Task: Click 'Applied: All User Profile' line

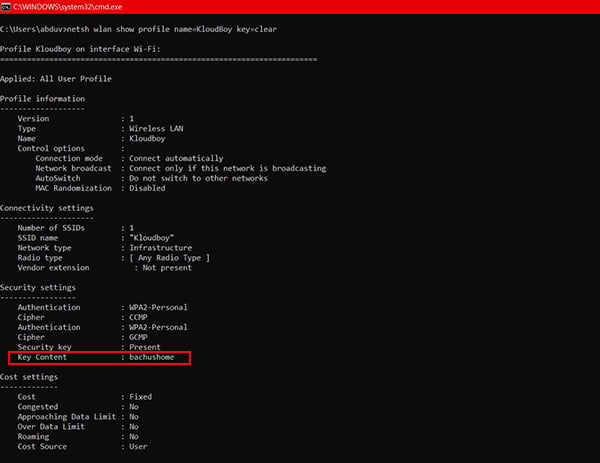Action: (x=56, y=79)
